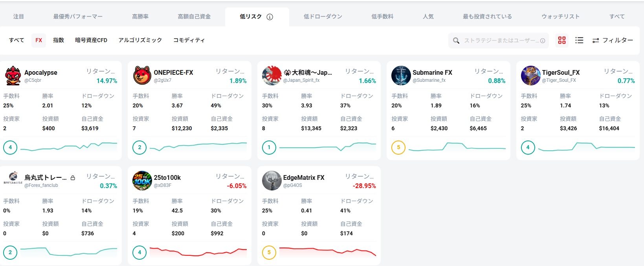The image size is (644, 266).
Task: Click risk score 4 badge on 25to100k card
Action: pos(139,253)
